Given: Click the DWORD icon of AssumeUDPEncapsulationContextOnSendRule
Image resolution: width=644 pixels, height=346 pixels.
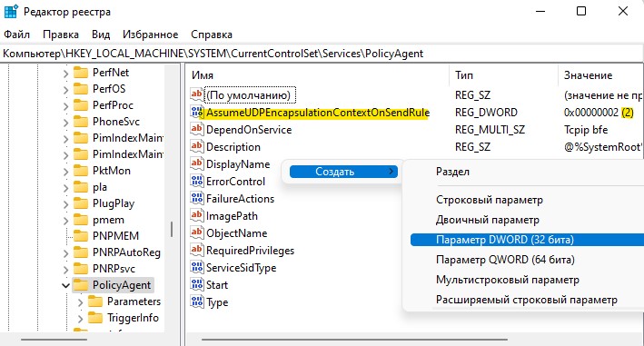Looking at the screenshot, I should click(x=197, y=112).
